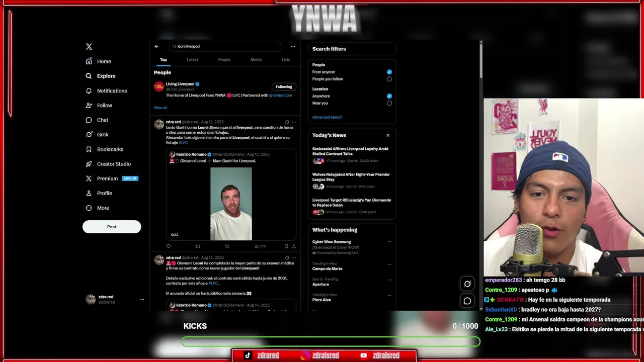This screenshot has width=644, height=362.
Task: Click the Instagram icon in stream overlay
Action: (305, 355)
